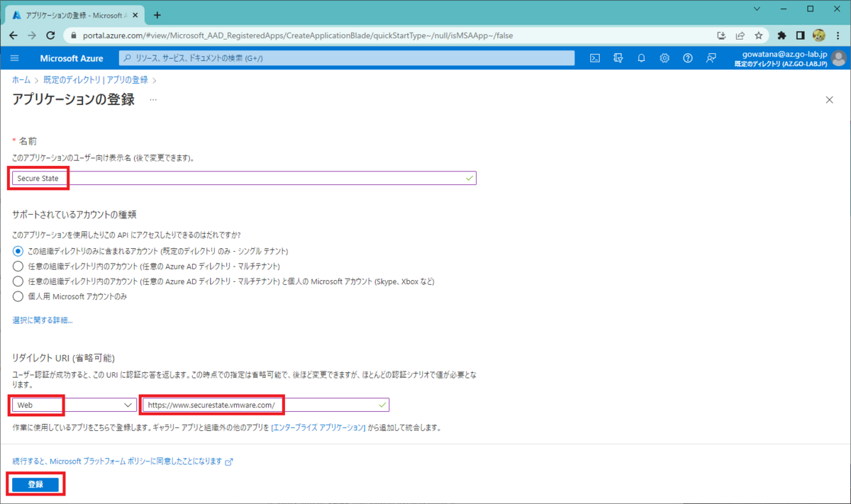Image resolution: width=851 pixels, height=504 pixels.
Task: Click the 既定のディレクトリ | アプリの登録 breadcrumb
Action: [96, 80]
